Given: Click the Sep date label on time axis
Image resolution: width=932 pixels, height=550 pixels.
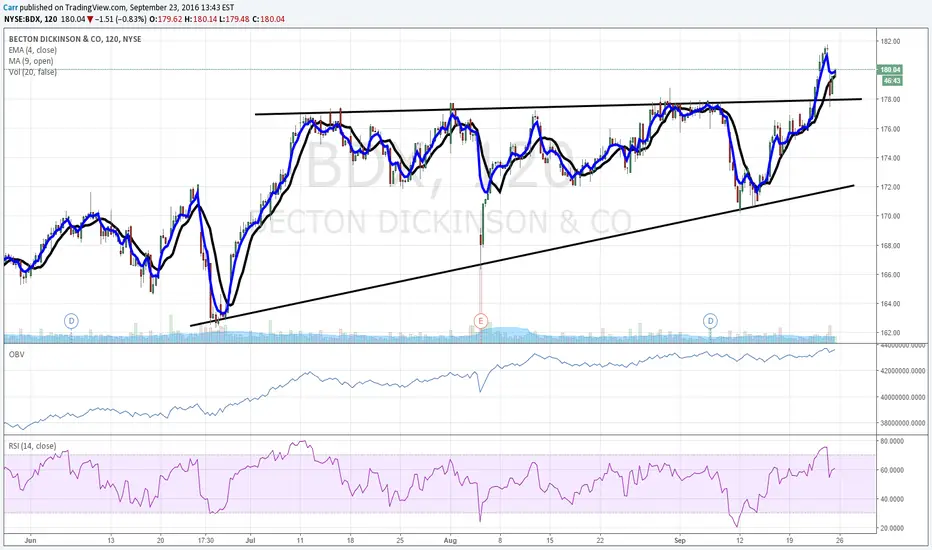Looking at the screenshot, I should (x=680, y=540).
